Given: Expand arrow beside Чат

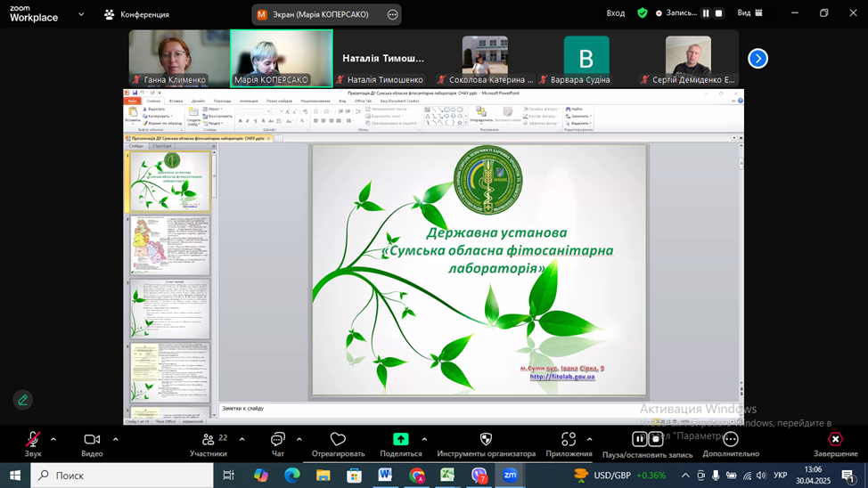Looking at the screenshot, I should pos(299,439).
